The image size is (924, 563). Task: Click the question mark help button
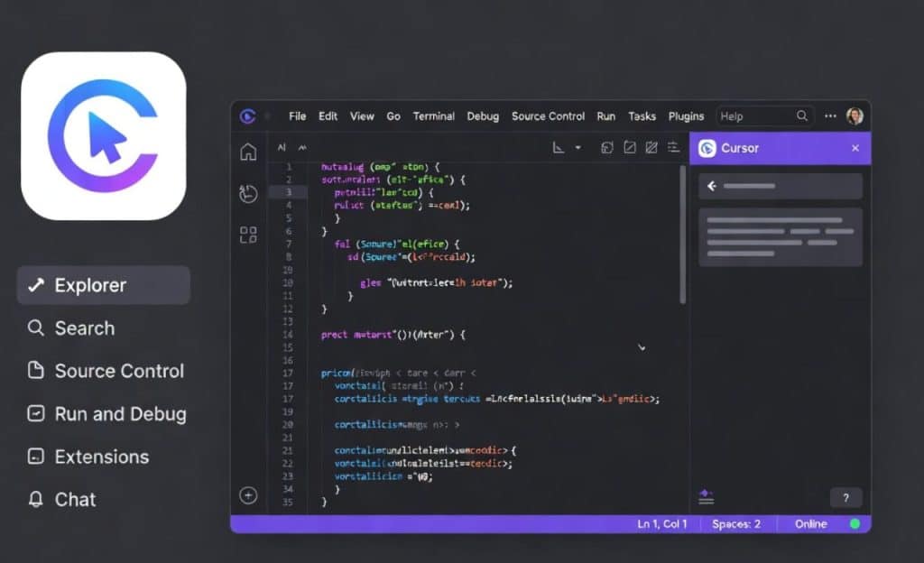pyautogui.click(x=845, y=498)
